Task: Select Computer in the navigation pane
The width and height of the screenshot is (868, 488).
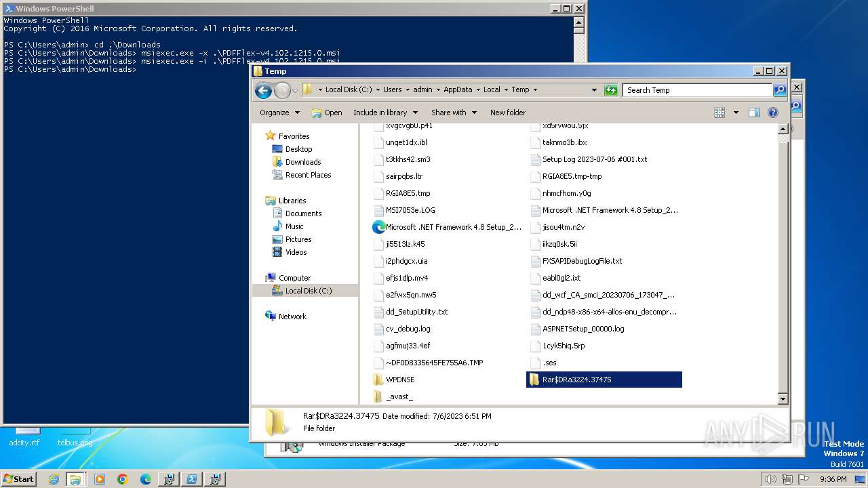Action: (294, 277)
